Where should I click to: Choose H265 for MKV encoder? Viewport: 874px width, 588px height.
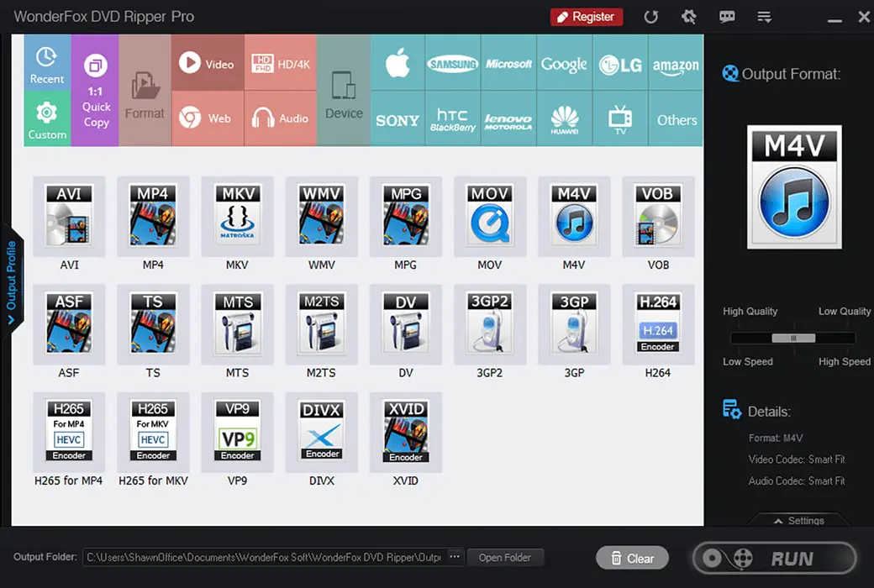(x=153, y=432)
